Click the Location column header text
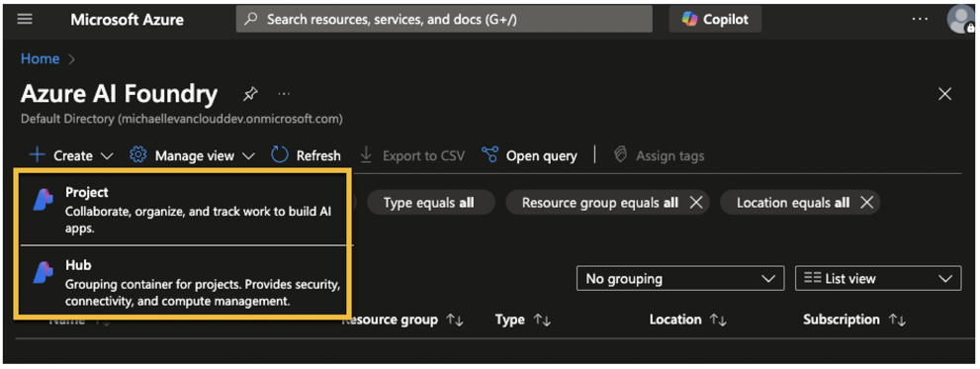Viewport: 980px width, 369px height. pos(675,320)
